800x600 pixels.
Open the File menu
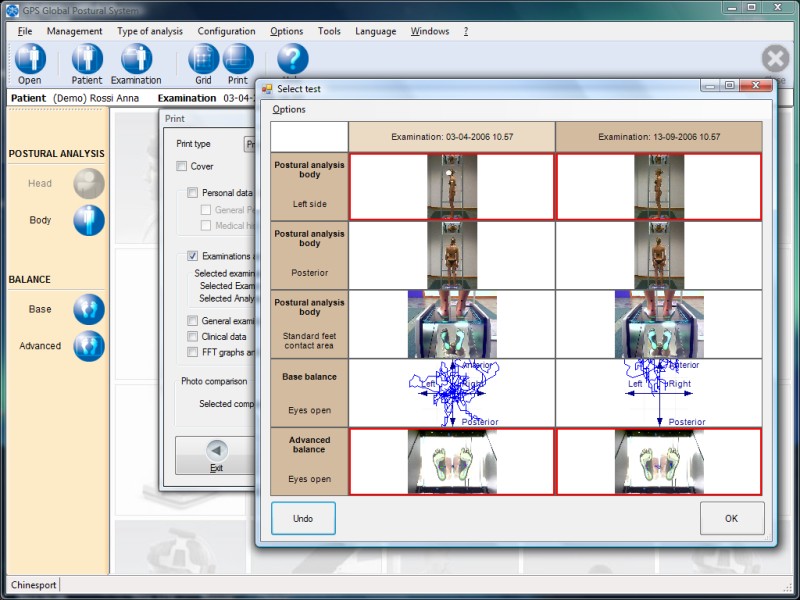coord(25,31)
